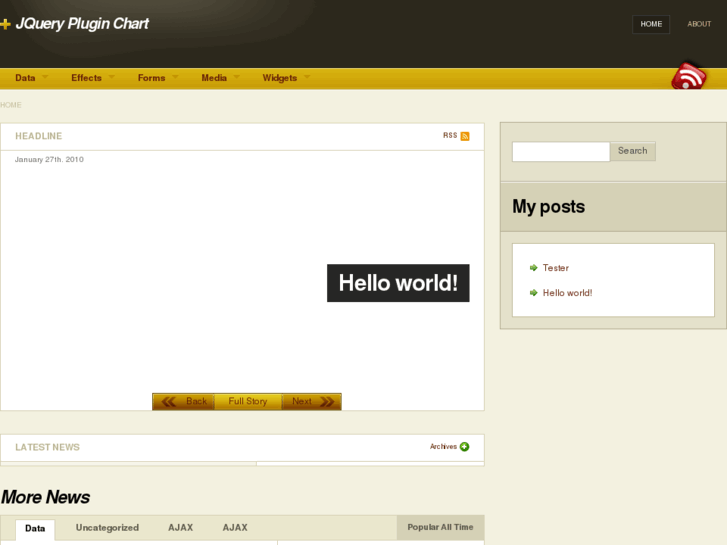Click the My posts sidebar heading

tap(548, 207)
